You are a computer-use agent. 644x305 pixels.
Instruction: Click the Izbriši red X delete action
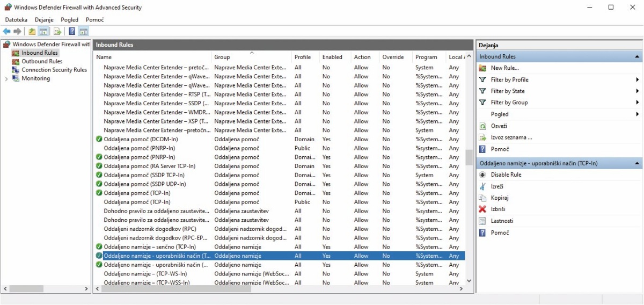click(x=498, y=209)
